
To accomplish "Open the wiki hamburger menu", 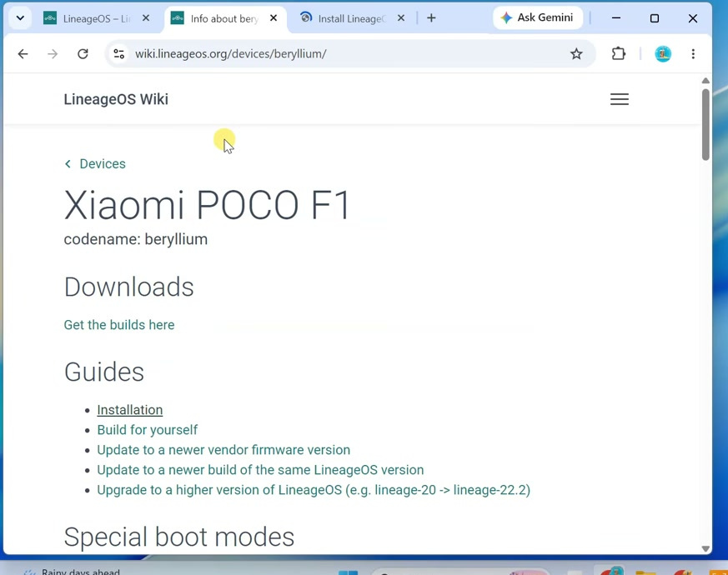I will (620, 99).
